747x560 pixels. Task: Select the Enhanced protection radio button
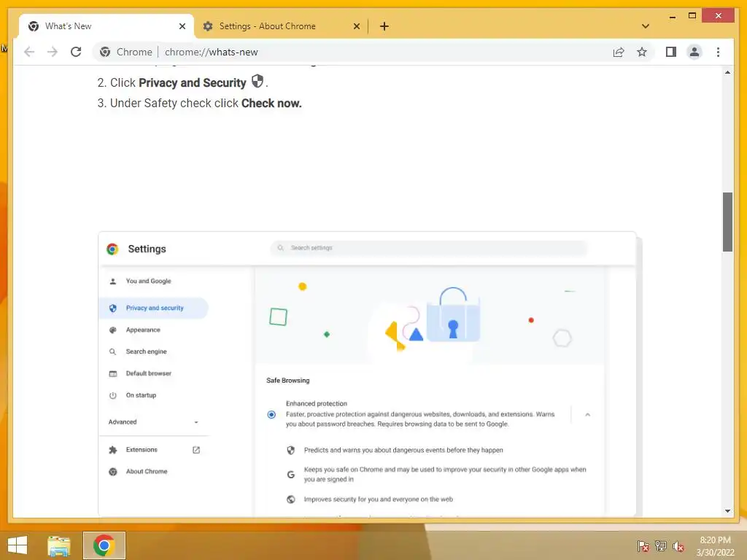click(271, 415)
